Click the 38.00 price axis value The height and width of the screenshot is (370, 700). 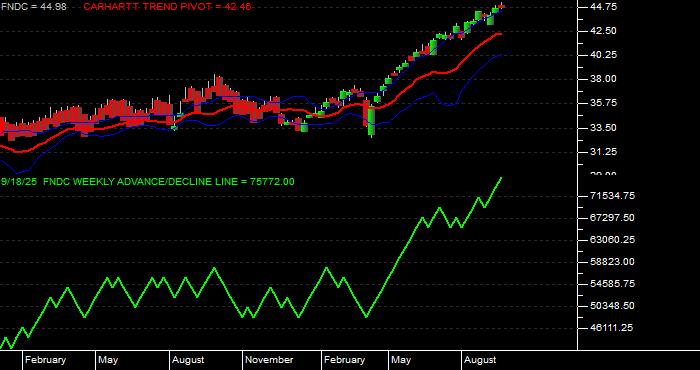603,79
